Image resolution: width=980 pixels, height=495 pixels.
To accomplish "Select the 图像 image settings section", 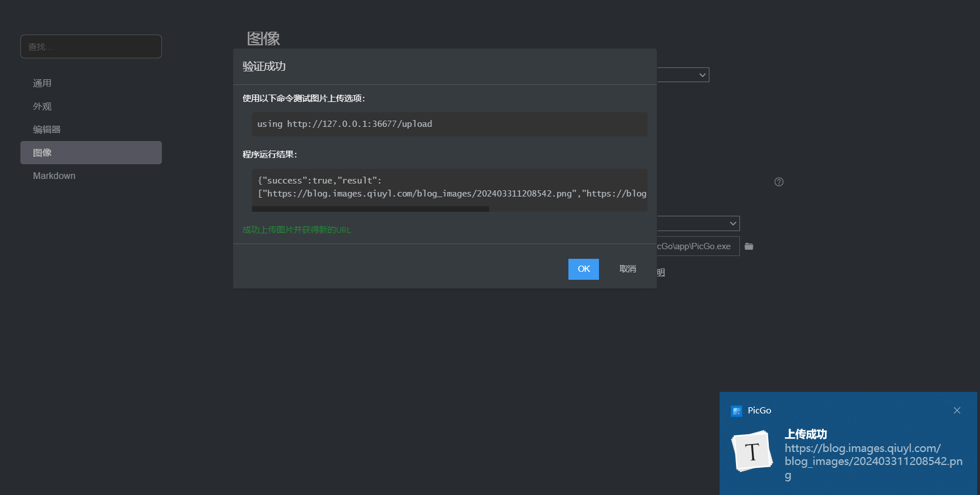I will (x=91, y=153).
